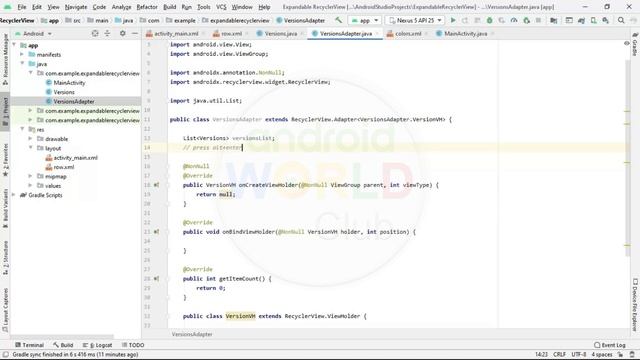The height and width of the screenshot is (360, 640).
Task: Toggle the 1: Project tool window
Action: click(x=5, y=112)
